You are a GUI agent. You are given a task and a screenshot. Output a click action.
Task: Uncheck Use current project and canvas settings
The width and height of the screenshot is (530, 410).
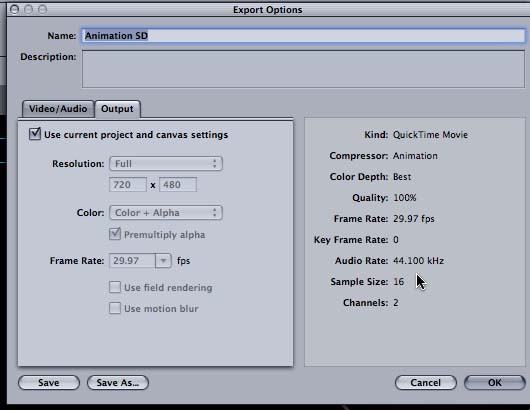(35, 134)
